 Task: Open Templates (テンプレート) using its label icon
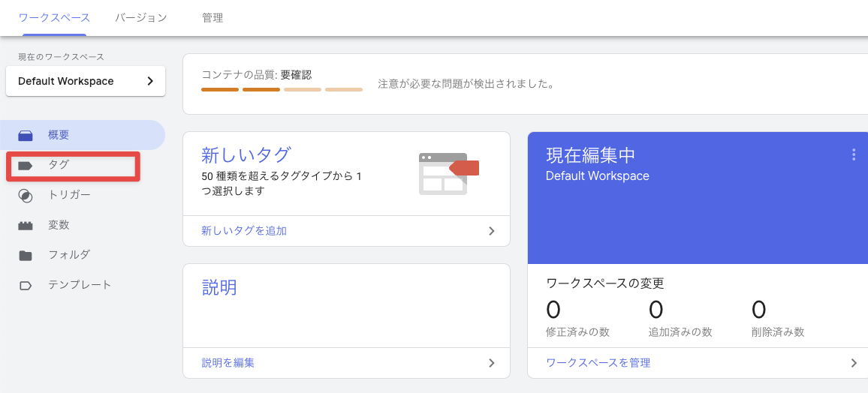pyautogui.click(x=26, y=286)
